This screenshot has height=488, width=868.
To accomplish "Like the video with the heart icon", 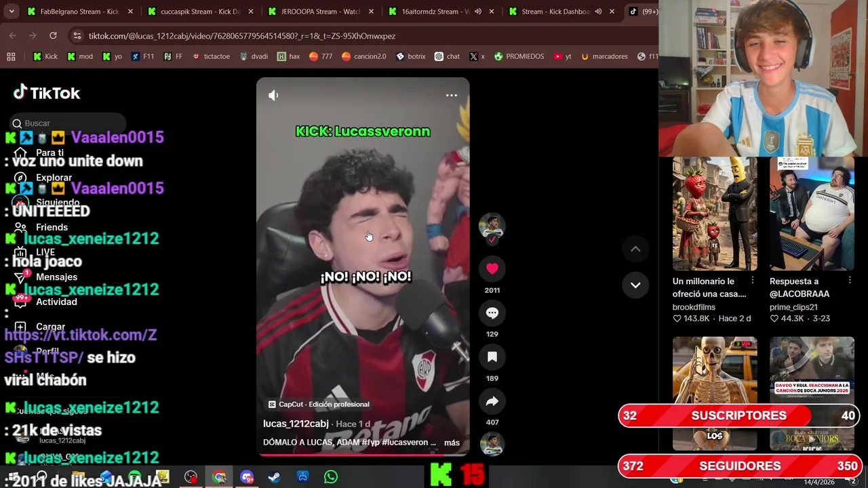I will click(x=492, y=268).
